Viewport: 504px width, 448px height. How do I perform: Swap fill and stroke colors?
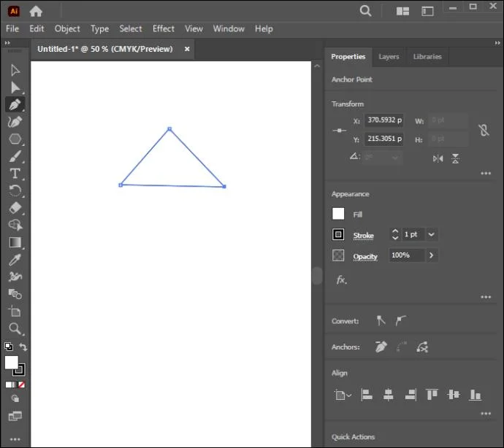[23, 347]
